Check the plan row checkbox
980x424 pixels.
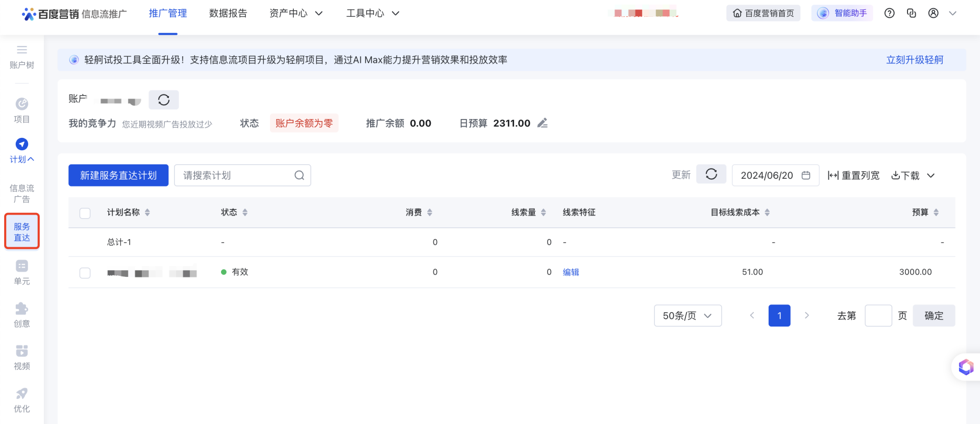pos(85,273)
